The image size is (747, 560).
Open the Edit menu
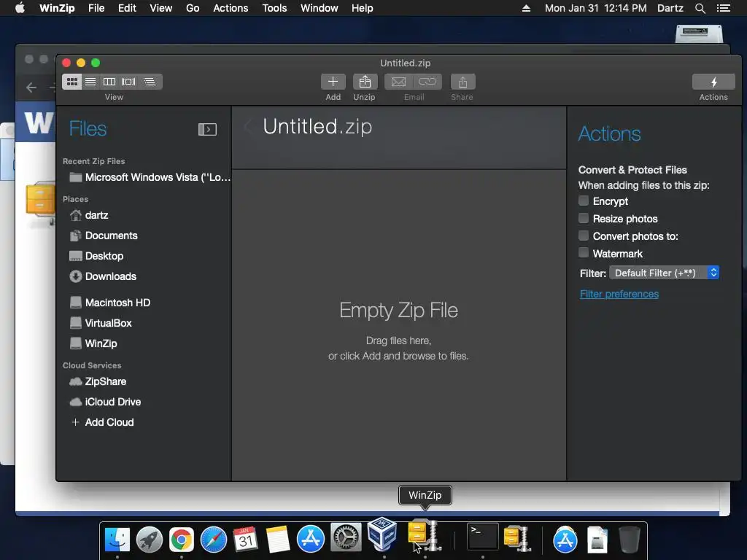click(x=127, y=8)
